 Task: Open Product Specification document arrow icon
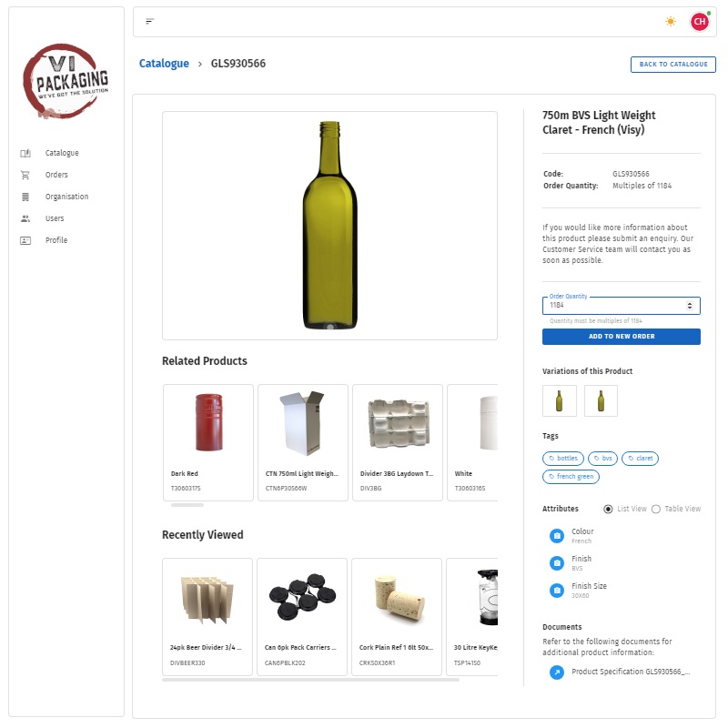pos(557,672)
